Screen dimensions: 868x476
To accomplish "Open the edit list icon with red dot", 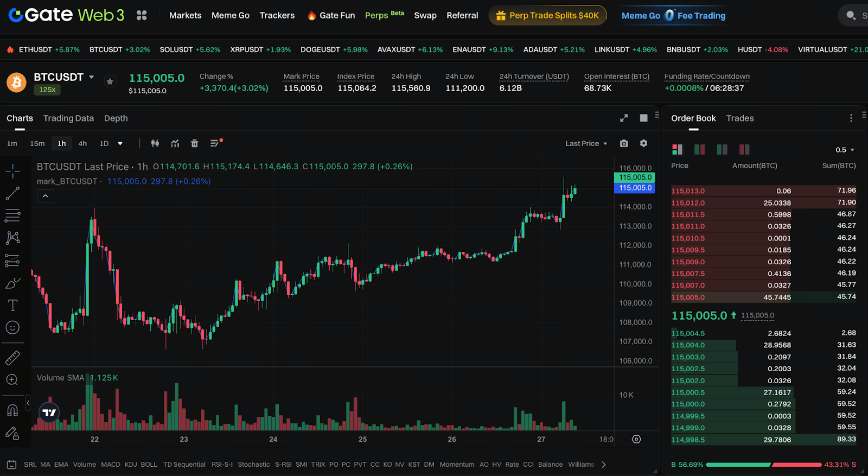I will pos(215,143).
